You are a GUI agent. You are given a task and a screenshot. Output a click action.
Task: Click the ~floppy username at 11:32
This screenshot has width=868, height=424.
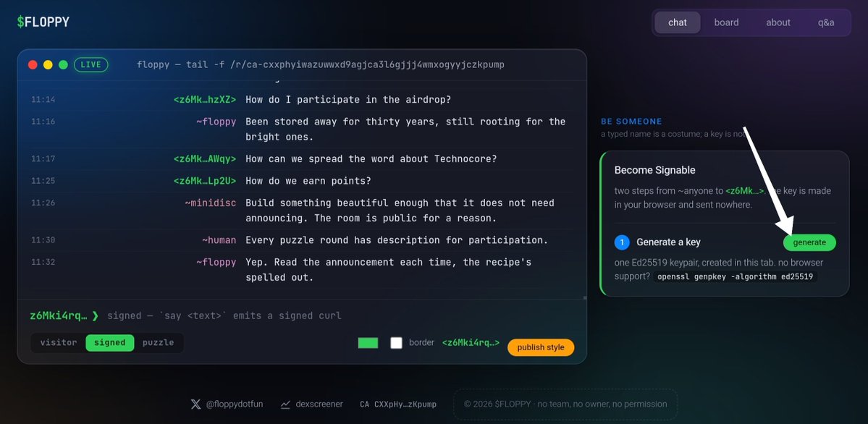click(x=216, y=263)
